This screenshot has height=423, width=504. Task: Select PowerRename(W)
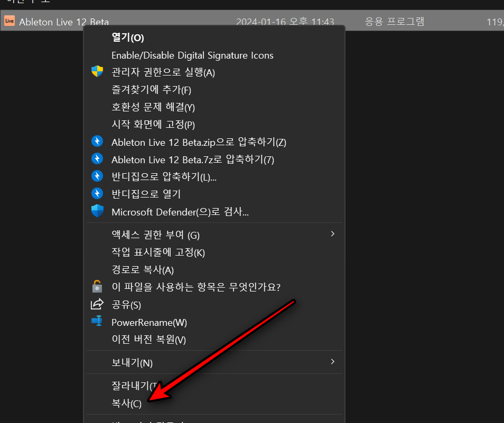click(x=149, y=323)
